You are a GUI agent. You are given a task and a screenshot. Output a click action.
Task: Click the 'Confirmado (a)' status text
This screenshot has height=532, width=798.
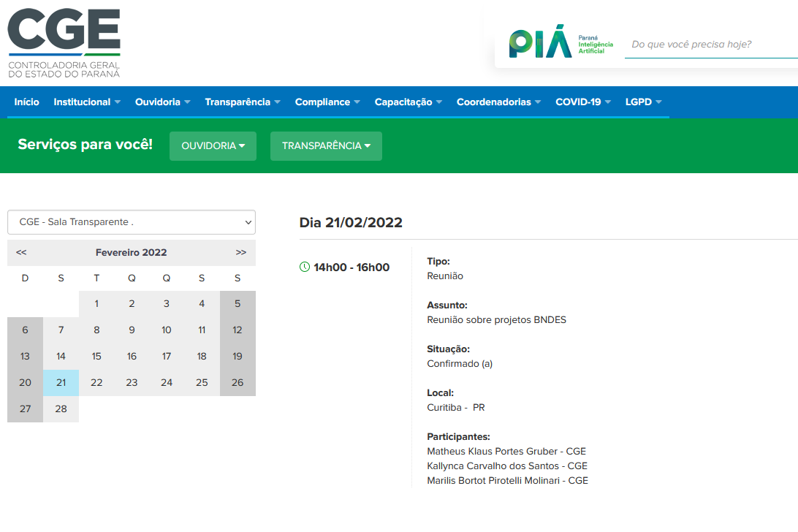point(460,363)
